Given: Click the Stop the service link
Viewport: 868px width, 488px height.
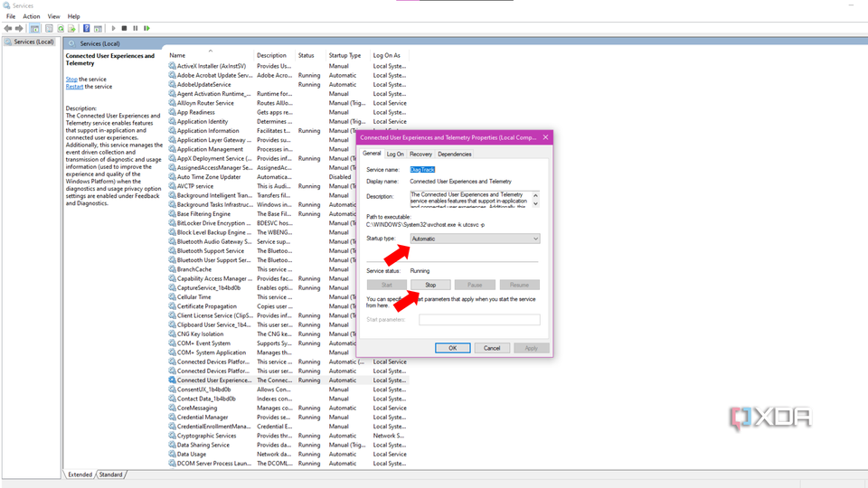Looking at the screenshot, I should pos(71,80).
